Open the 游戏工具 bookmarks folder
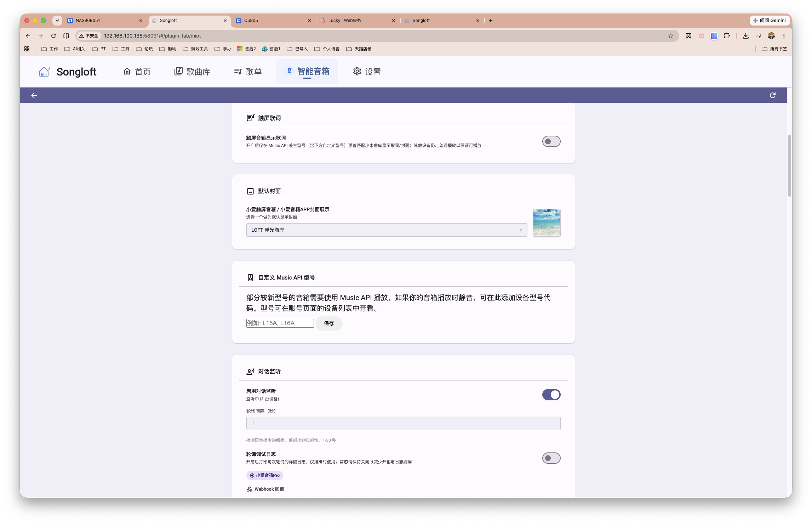The height and width of the screenshot is (524, 812). pyautogui.click(x=195, y=49)
